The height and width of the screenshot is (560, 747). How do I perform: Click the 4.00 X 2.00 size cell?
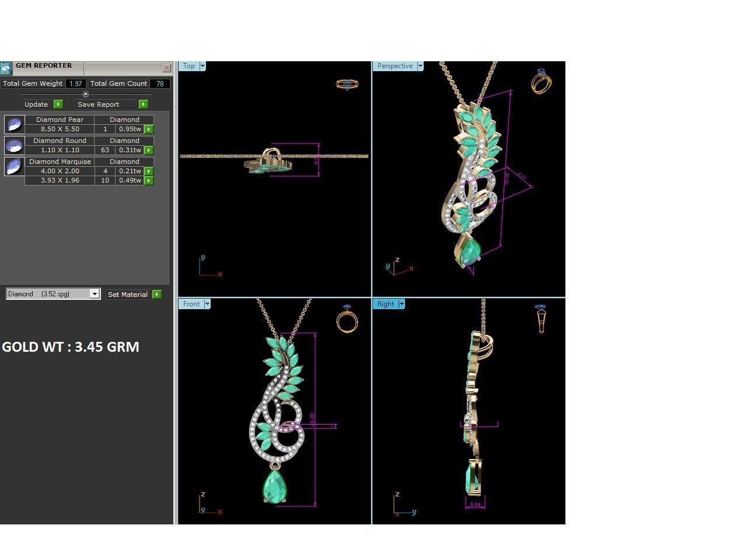[x=60, y=171]
